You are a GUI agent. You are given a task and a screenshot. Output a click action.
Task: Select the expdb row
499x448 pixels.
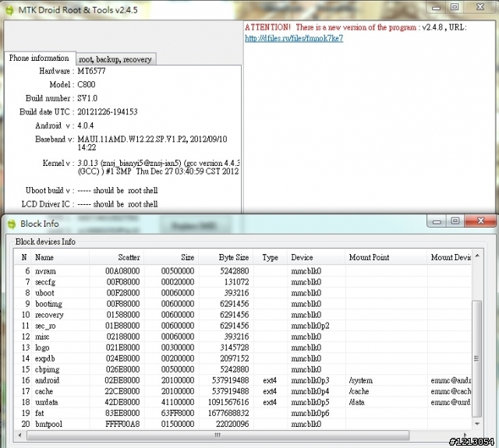click(x=242, y=358)
